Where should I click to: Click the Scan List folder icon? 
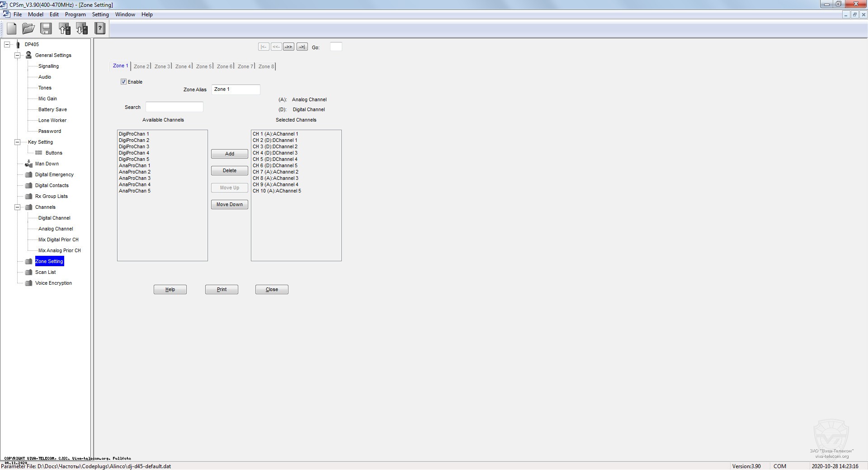[28, 272]
